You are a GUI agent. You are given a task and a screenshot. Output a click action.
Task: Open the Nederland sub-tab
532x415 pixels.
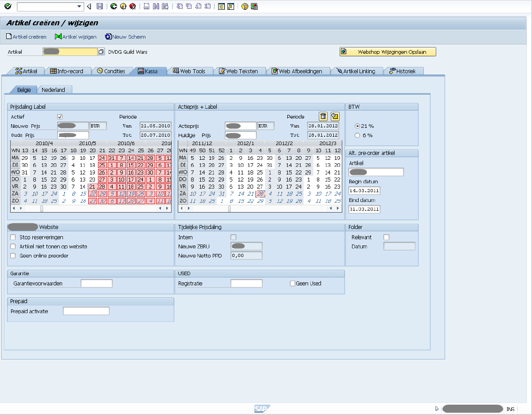click(x=53, y=90)
